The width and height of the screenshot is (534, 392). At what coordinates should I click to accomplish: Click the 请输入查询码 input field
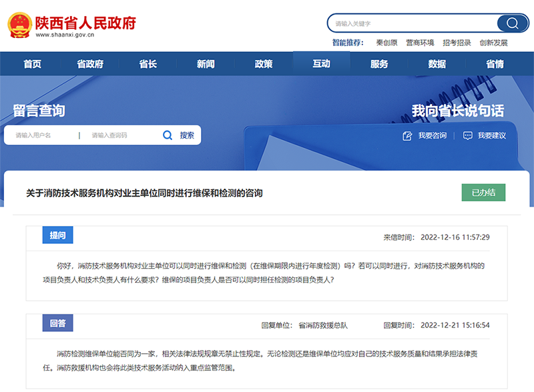click(120, 135)
